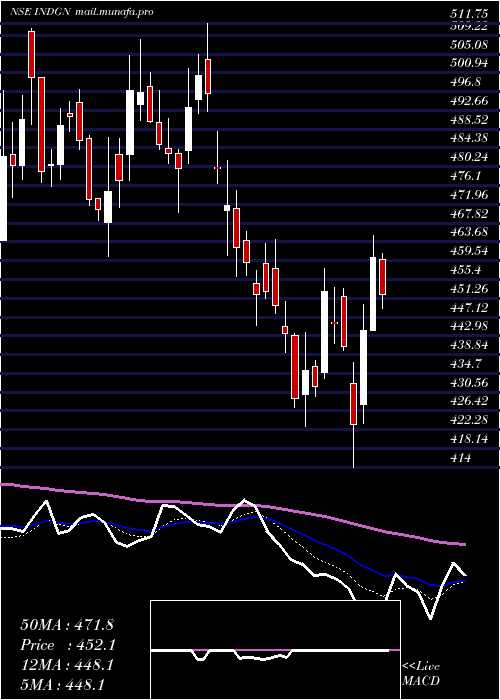
Task: Click the 426.42 price axis label
Action: 468,401
